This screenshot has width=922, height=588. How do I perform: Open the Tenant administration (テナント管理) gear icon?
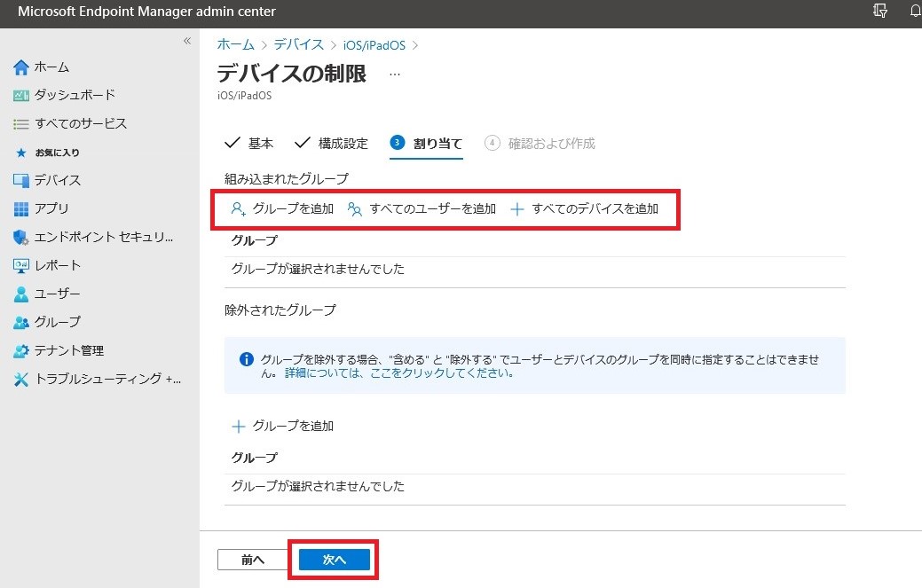(20, 350)
